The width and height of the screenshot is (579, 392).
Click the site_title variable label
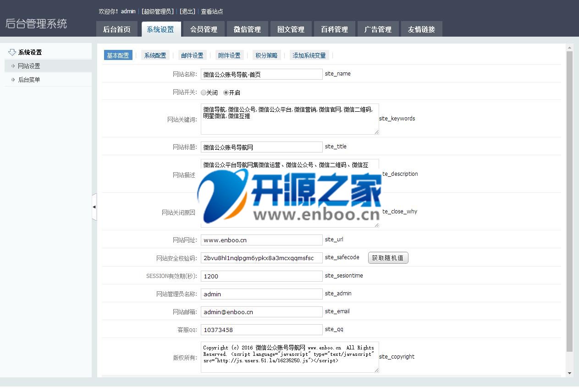point(336,147)
